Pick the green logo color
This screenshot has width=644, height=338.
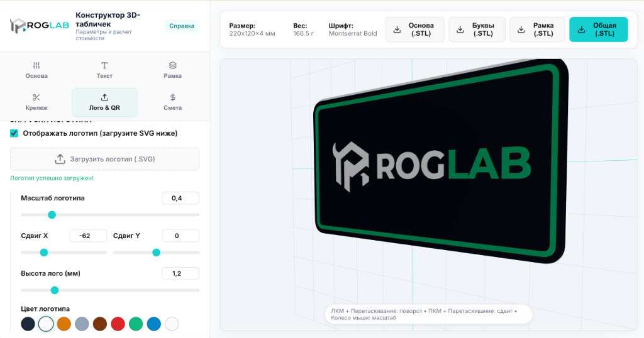click(x=136, y=324)
